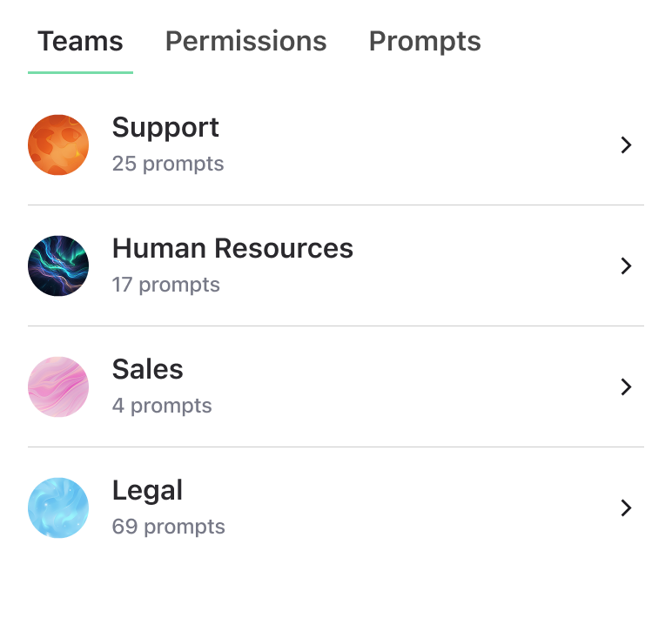
Task: Click the 69 prompts label
Action: [168, 527]
